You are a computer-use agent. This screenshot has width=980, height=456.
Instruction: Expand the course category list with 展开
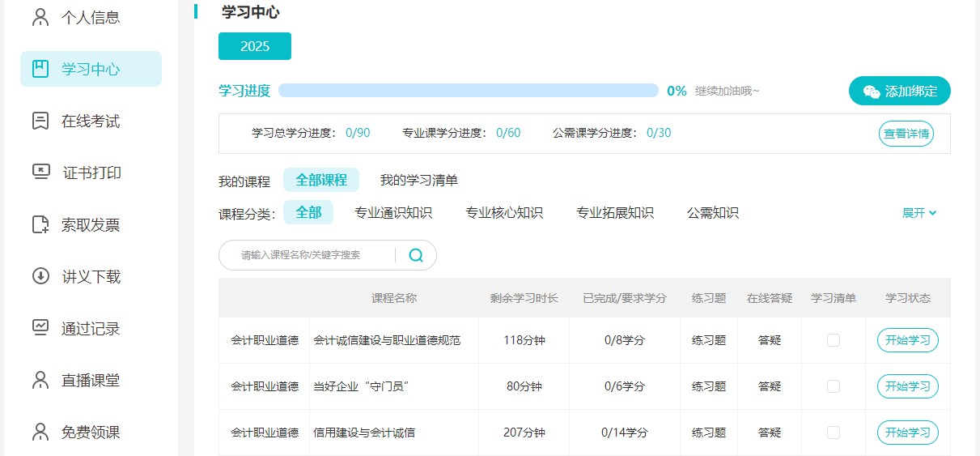click(x=919, y=213)
